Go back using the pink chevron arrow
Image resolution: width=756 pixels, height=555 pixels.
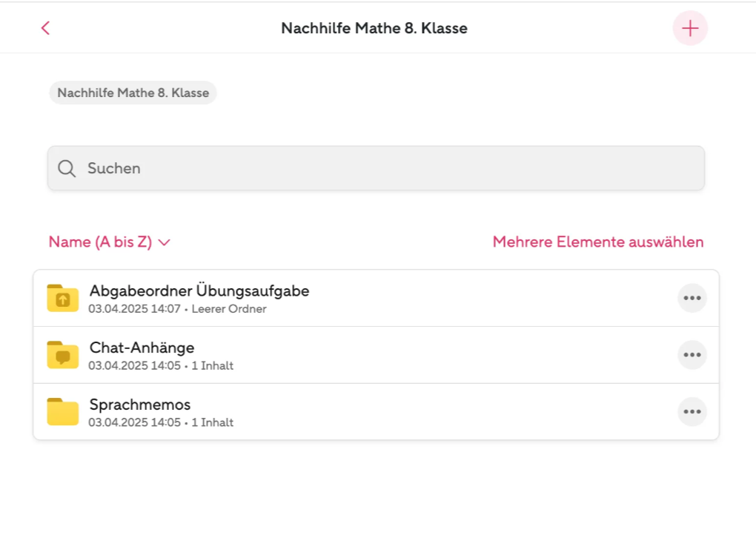click(46, 28)
